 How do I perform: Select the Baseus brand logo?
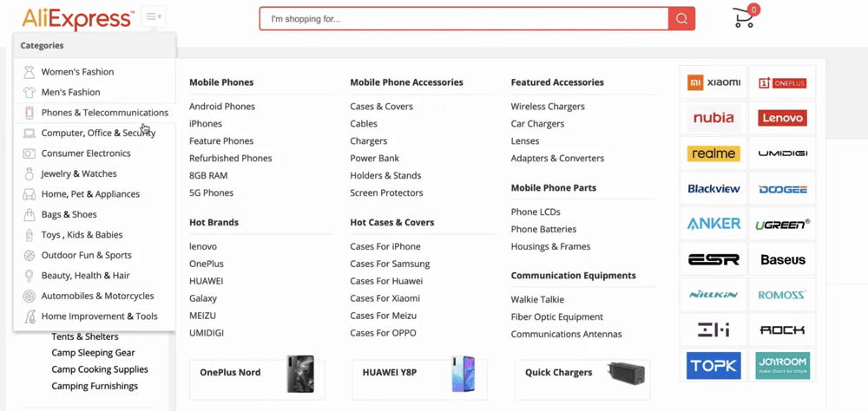tap(782, 259)
